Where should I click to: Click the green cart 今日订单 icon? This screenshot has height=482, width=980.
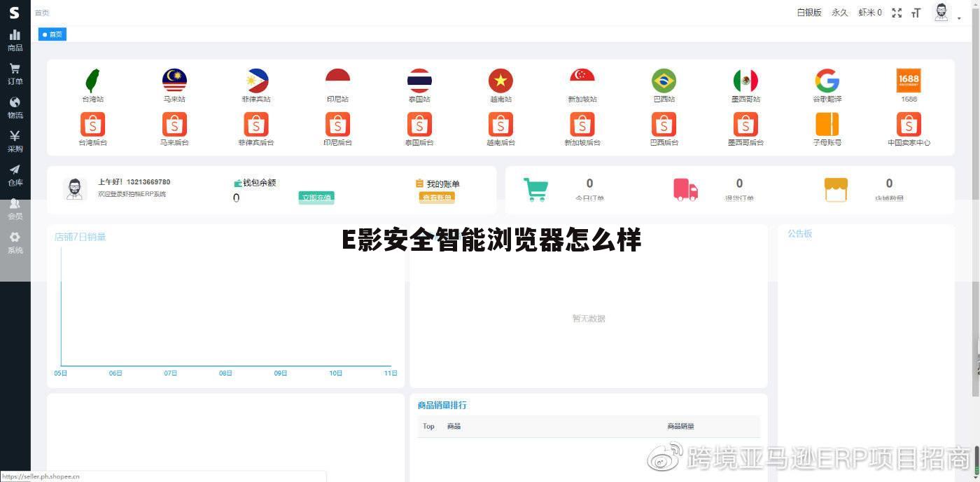tap(535, 189)
